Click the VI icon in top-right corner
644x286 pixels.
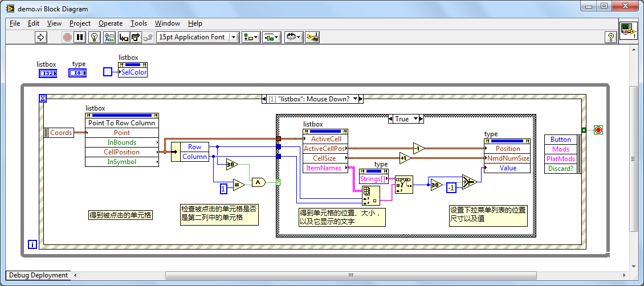(x=628, y=31)
